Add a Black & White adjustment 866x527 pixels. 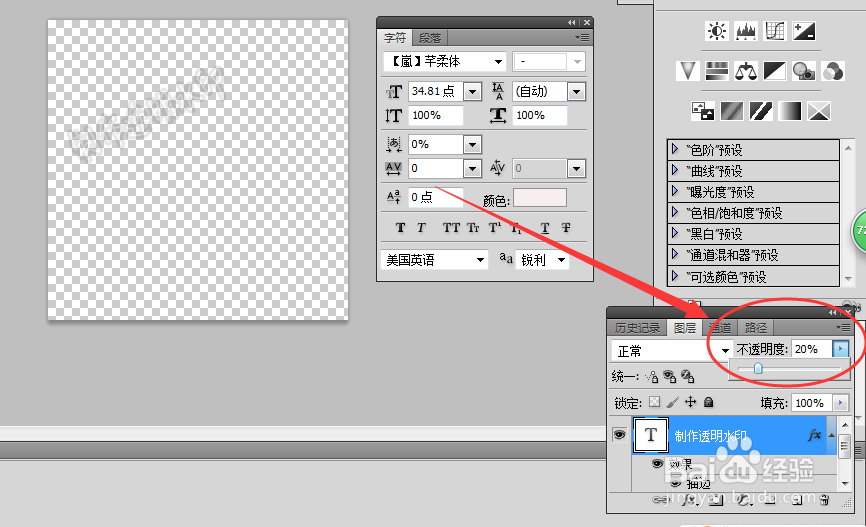pyautogui.click(x=775, y=71)
